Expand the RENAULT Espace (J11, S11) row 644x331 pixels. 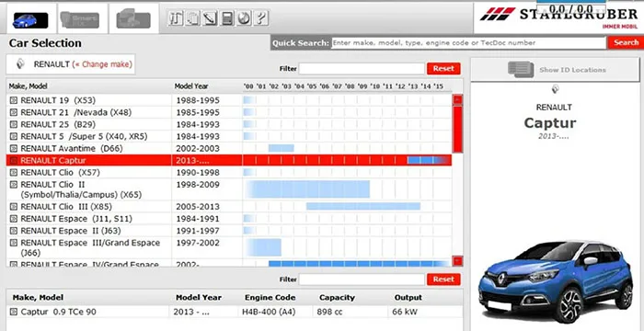[x=14, y=219]
